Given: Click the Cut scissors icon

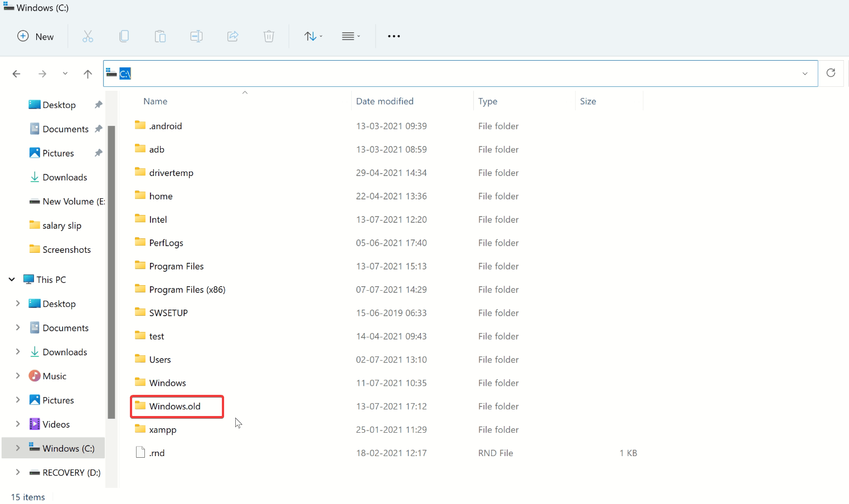Looking at the screenshot, I should (88, 36).
